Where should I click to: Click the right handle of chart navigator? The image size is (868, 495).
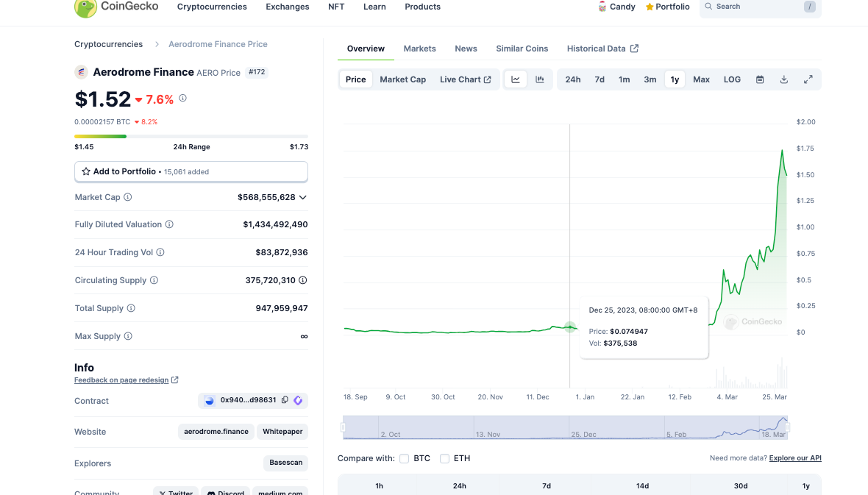click(787, 427)
